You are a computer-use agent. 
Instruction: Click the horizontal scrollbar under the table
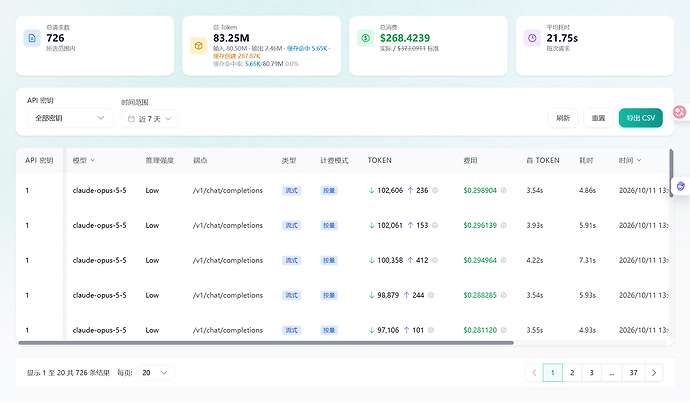point(266,343)
